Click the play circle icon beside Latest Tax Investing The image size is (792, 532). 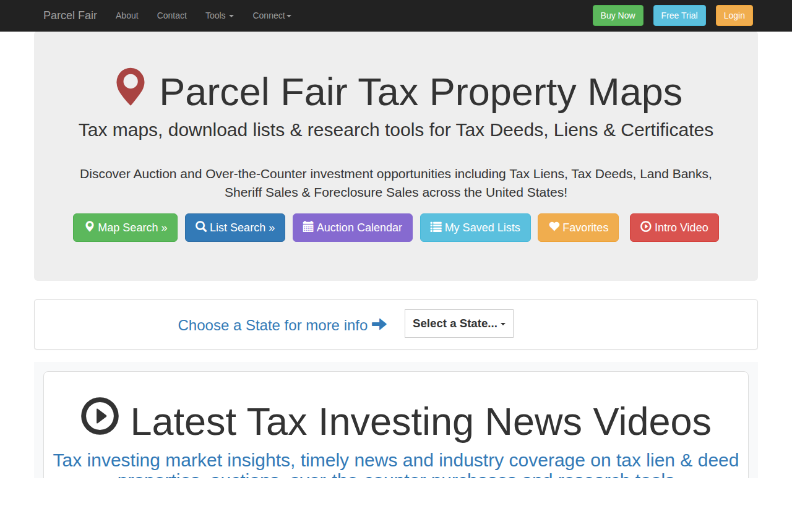coord(100,416)
